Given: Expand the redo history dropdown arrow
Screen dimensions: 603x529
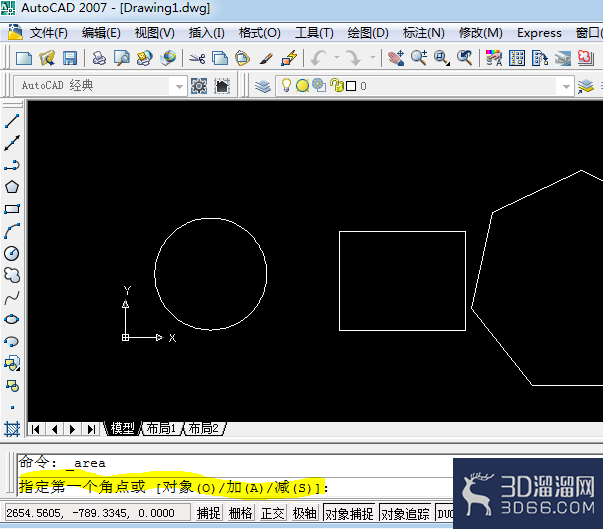Looking at the screenshot, I should tap(373, 58).
